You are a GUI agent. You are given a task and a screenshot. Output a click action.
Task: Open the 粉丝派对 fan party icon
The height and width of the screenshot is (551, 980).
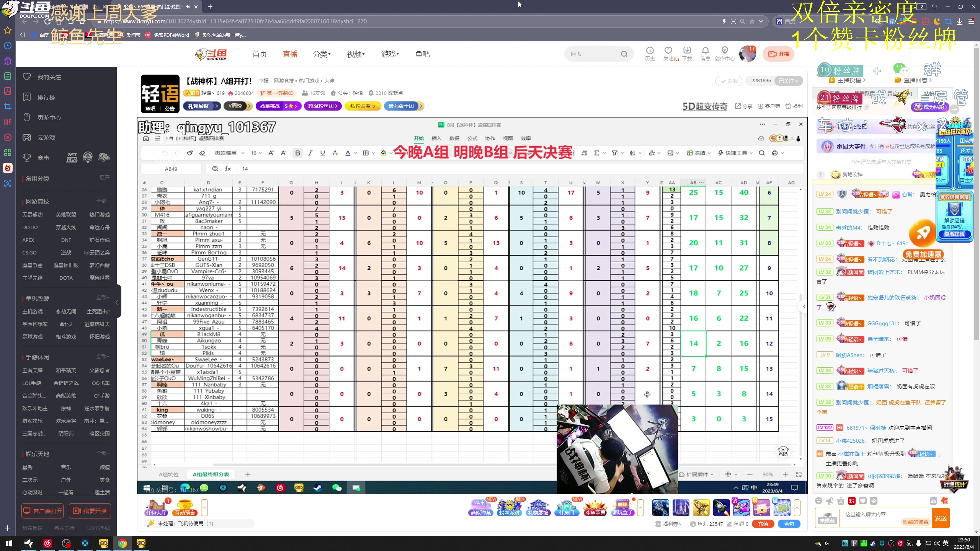pos(509,508)
